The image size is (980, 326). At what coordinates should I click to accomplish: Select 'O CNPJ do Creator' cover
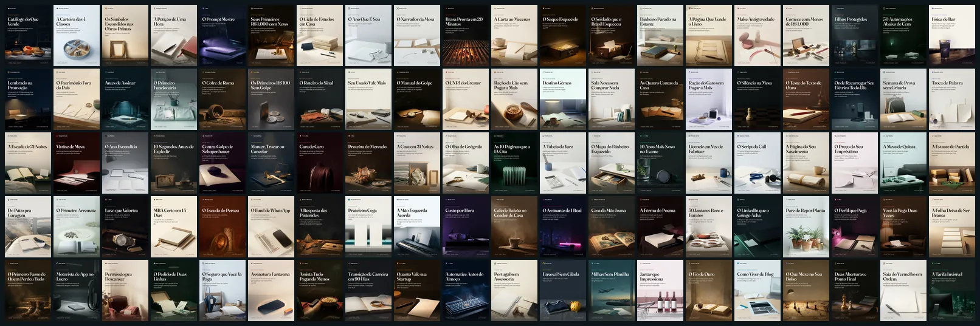[x=465, y=100]
